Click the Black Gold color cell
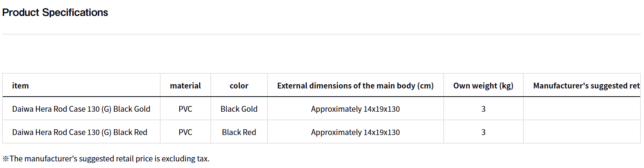 click(x=239, y=109)
